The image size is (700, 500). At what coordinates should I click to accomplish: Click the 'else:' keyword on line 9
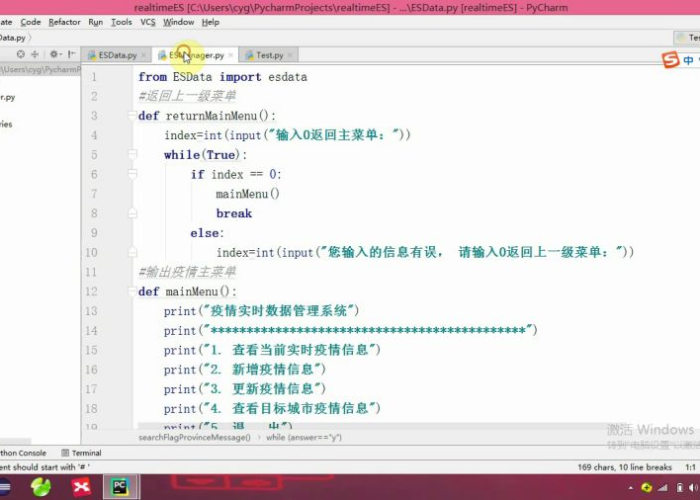point(207,233)
